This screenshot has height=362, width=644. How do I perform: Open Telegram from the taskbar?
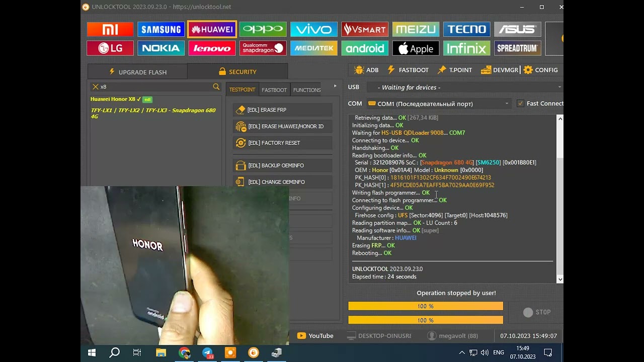pos(207,353)
